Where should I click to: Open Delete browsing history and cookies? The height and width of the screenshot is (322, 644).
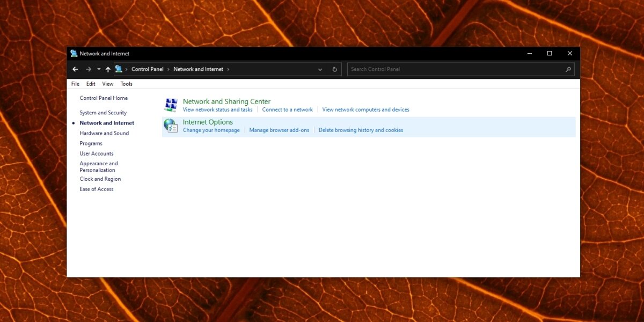[x=361, y=130]
